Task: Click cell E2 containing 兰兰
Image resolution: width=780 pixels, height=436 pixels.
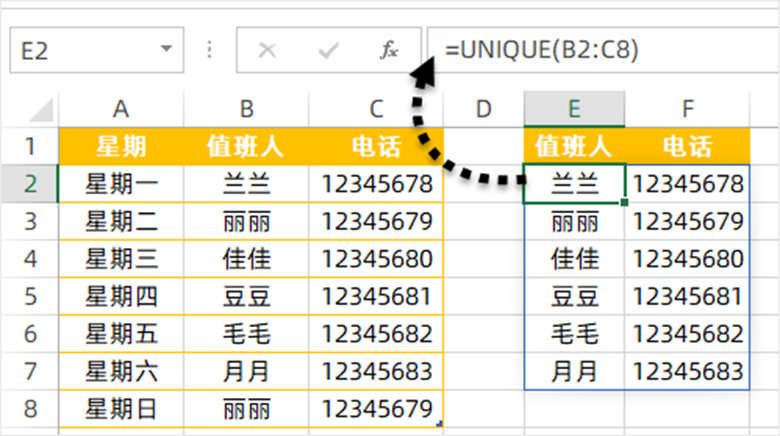Action: [575, 184]
